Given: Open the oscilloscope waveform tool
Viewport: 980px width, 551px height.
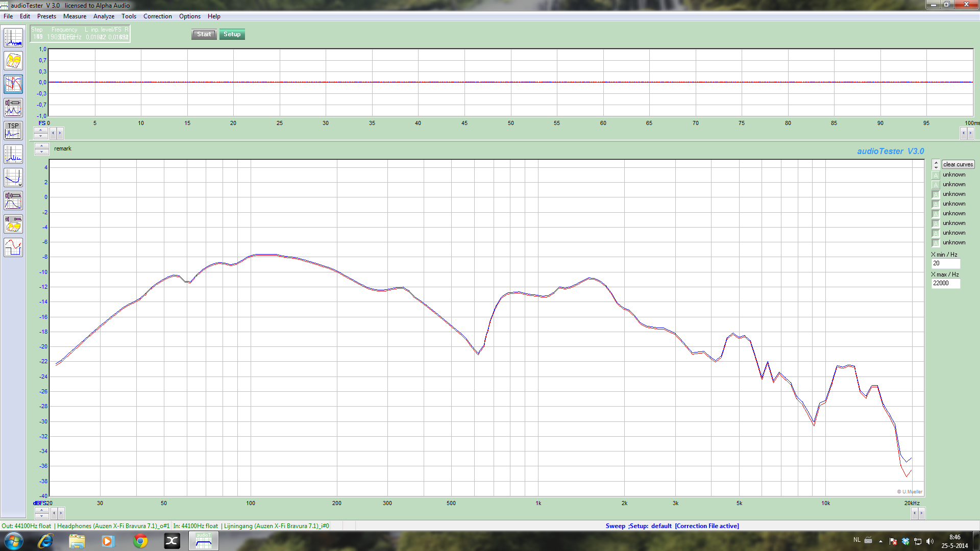Looking at the screenshot, I should (13, 247).
